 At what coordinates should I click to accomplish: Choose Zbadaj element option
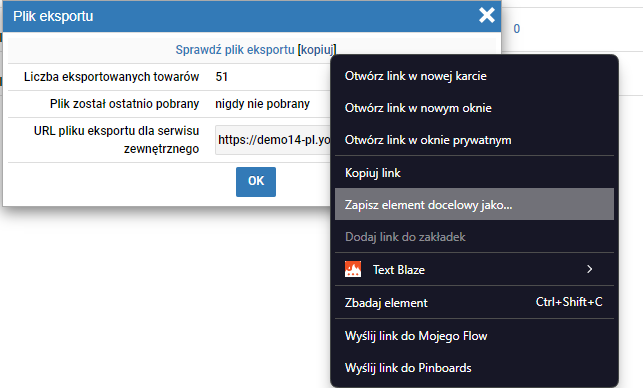pos(474,302)
